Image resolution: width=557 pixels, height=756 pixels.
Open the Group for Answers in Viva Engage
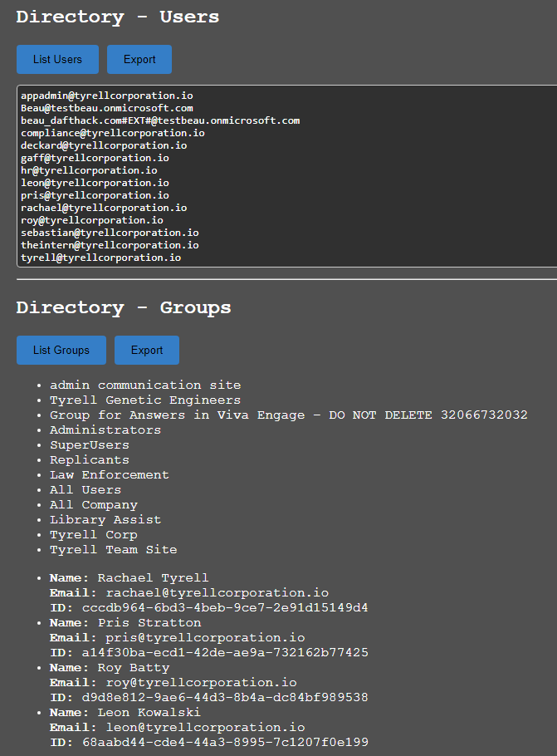pyautogui.click(x=289, y=415)
